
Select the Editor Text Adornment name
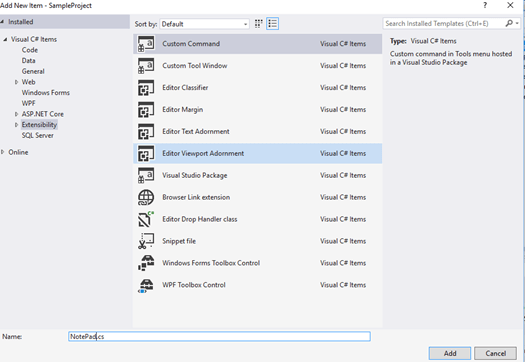click(x=196, y=132)
